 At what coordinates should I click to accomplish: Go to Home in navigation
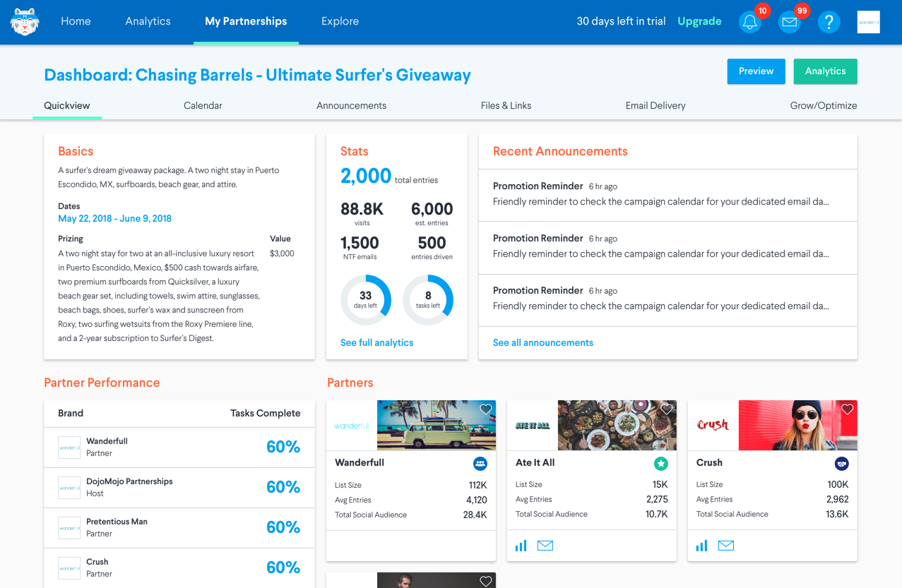tap(76, 21)
